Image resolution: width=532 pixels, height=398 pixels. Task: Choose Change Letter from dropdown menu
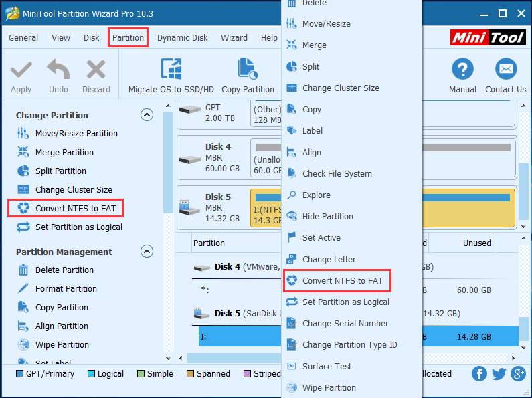[352, 259]
